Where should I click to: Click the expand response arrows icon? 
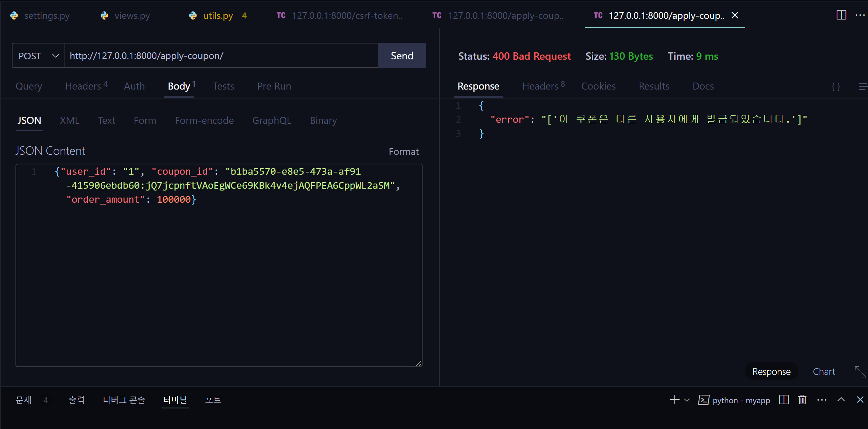(x=860, y=372)
